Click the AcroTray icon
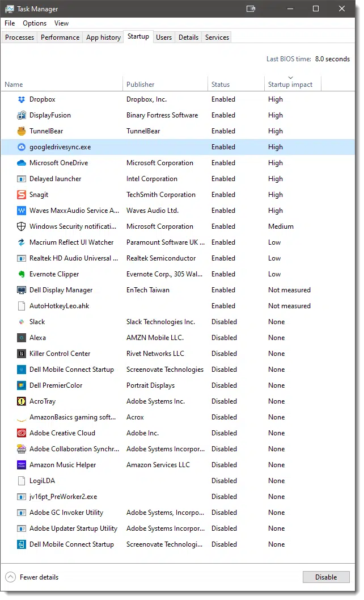The width and height of the screenshot is (364, 600). point(22,401)
